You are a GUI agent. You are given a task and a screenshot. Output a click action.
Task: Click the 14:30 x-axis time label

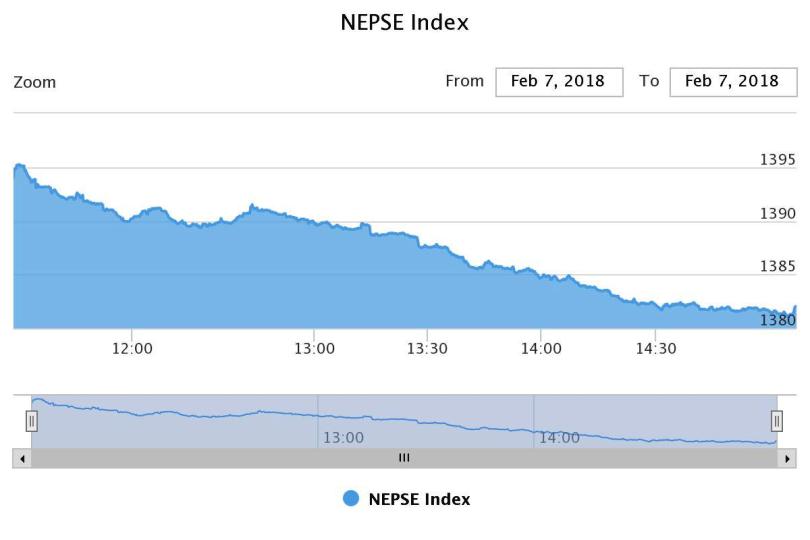click(x=655, y=348)
